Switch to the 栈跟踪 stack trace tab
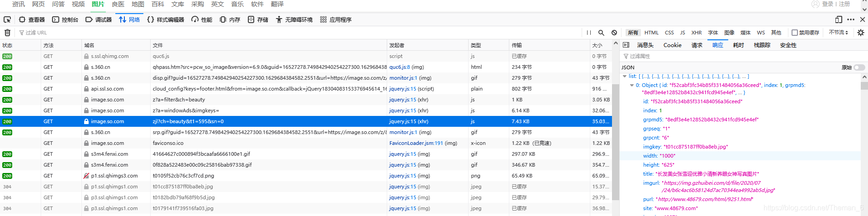Image resolution: width=868 pixels, height=216 pixels. click(x=762, y=45)
